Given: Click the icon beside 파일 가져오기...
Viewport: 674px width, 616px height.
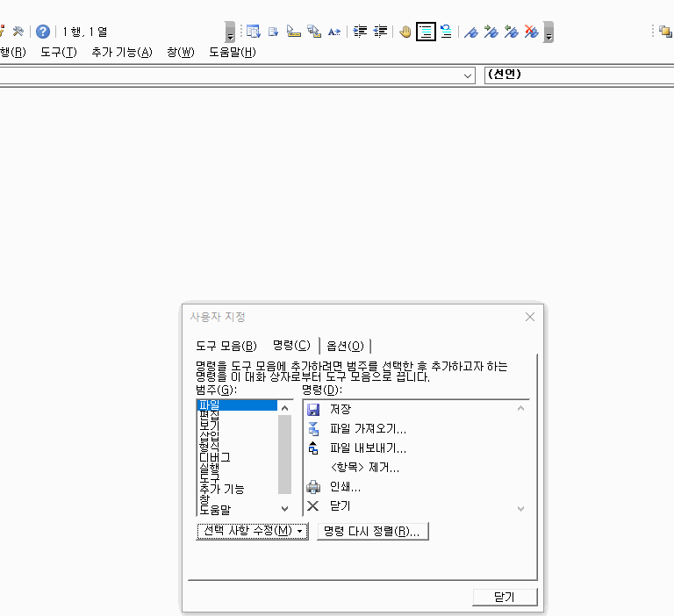Looking at the screenshot, I should coord(313,428).
